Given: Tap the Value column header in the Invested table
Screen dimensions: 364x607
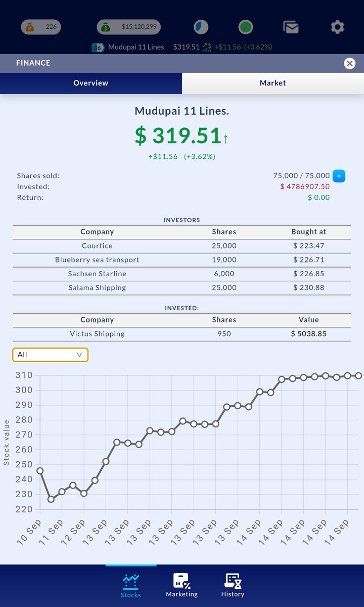Looking at the screenshot, I should click(309, 320).
